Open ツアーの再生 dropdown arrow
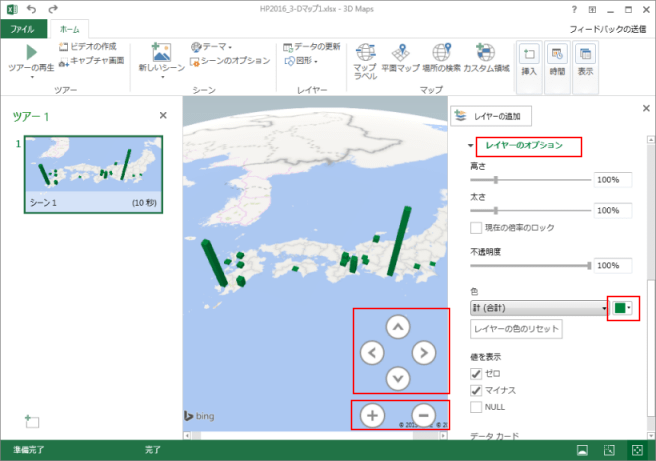 coord(32,77)
